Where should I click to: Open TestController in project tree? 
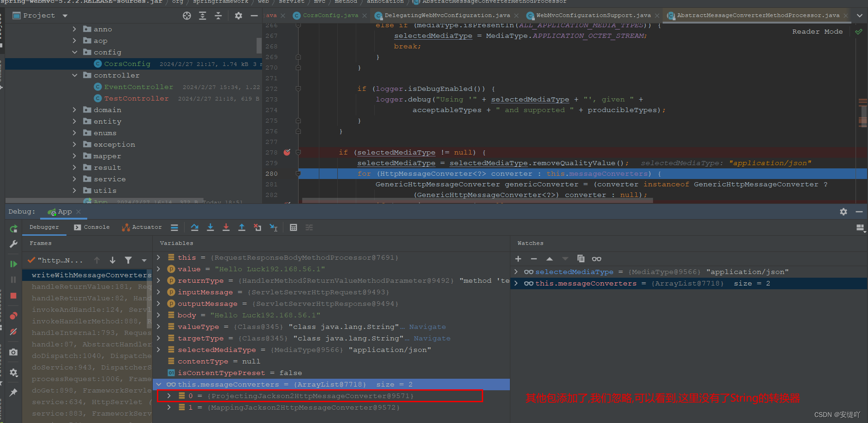pos(136,98)
